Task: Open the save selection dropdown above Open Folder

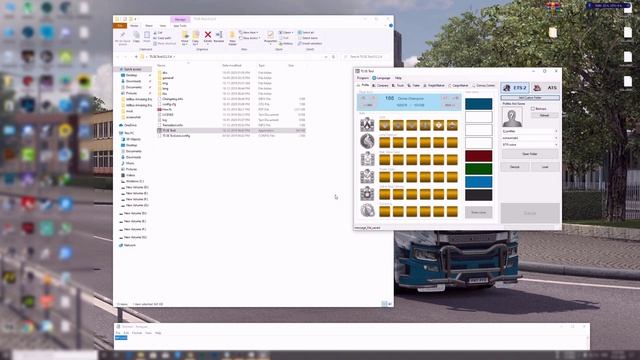Action: point(530,144)
